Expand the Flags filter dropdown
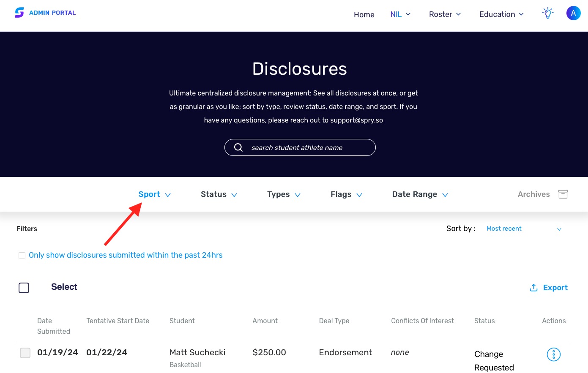 (x=346, y=194)
